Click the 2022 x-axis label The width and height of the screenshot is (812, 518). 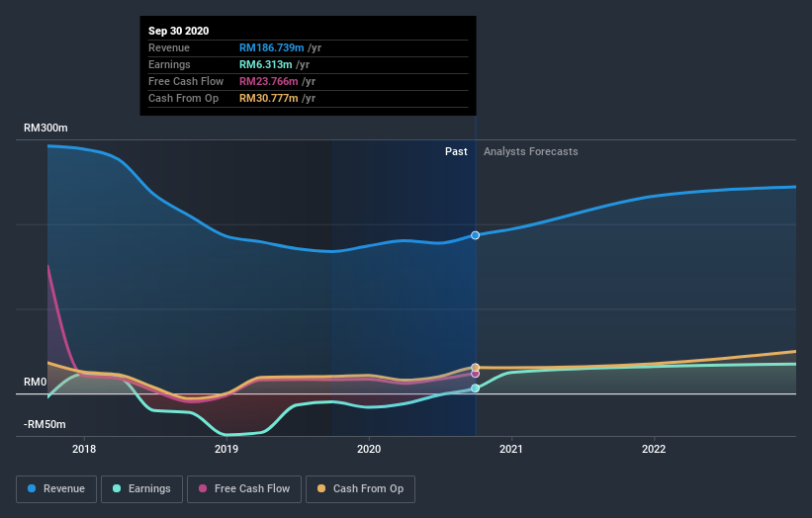(x=654, y=449)
